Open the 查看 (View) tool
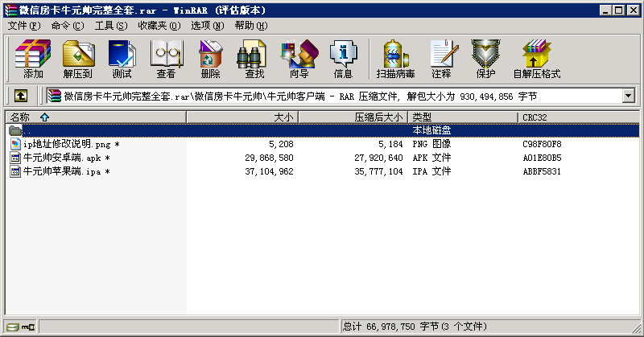The image size is (644, 337). (x=166, y=60)
